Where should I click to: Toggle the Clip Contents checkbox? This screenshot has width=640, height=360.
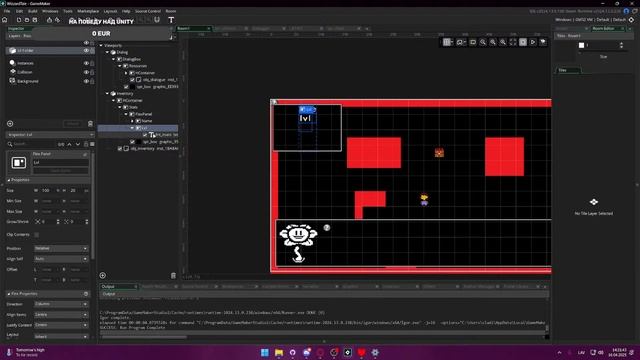(x=37, y=235)
